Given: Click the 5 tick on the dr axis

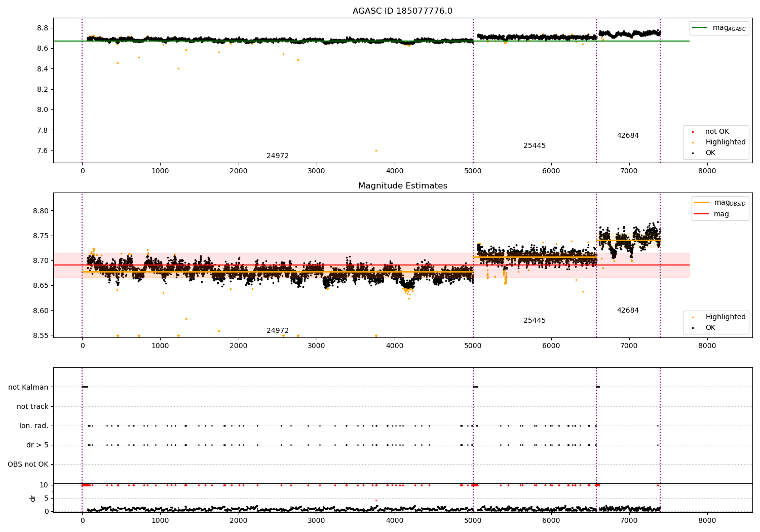Looking at the screenshot, I should tap(46, 499).
